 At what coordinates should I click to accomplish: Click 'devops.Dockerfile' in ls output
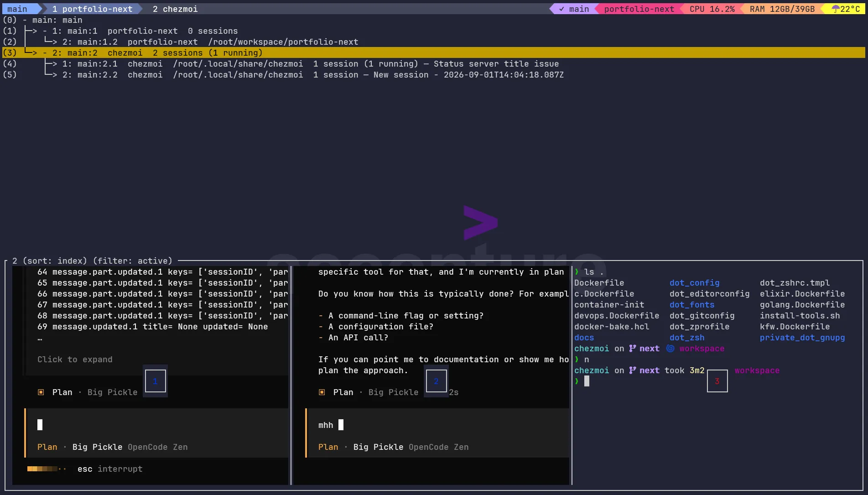click(x=617, y=316)
